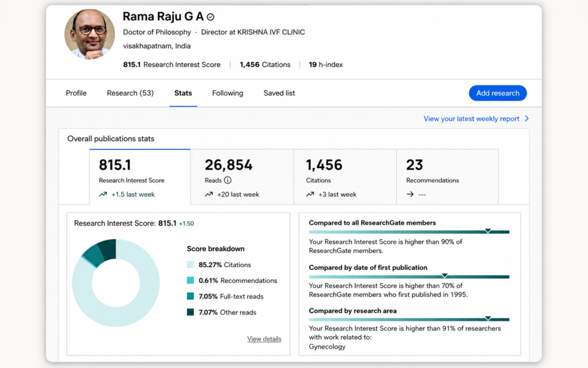The height and width of the screenshot is (368, 588).
Task: Click the marker on the research area comparison bar
Action: [488, 319]
